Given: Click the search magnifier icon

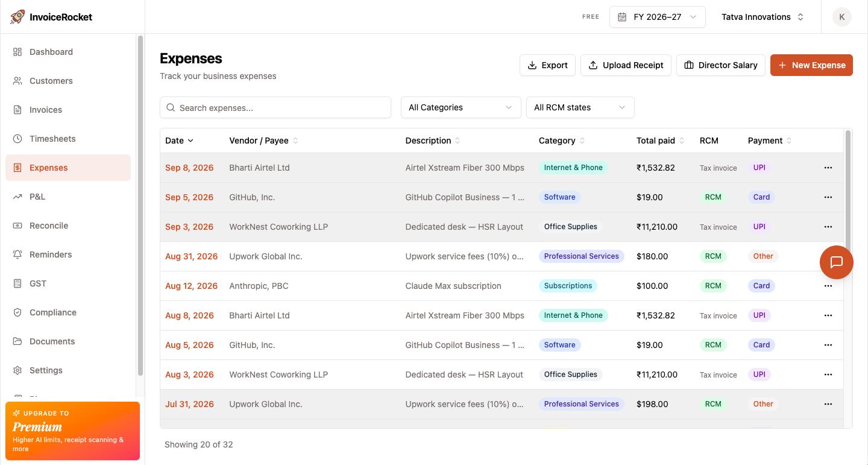Looking at the screenshot, I should pyautogui.click(x=171, y=108).
